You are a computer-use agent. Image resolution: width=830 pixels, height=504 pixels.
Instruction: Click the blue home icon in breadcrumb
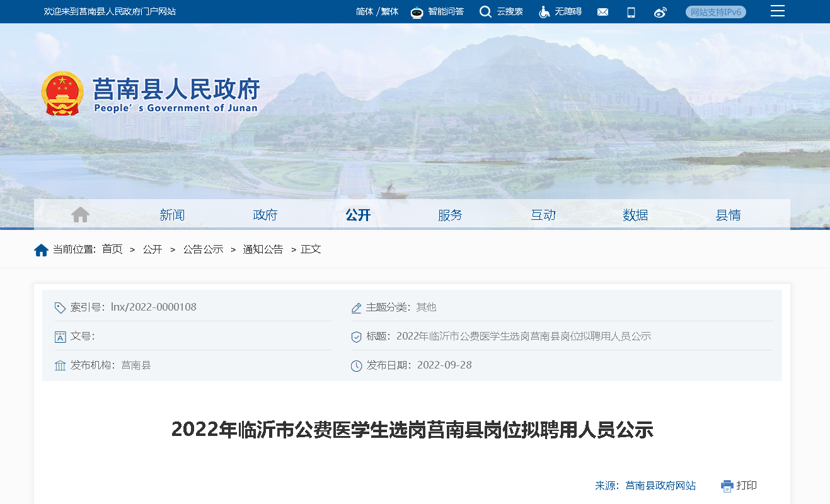tap(41, 250)
